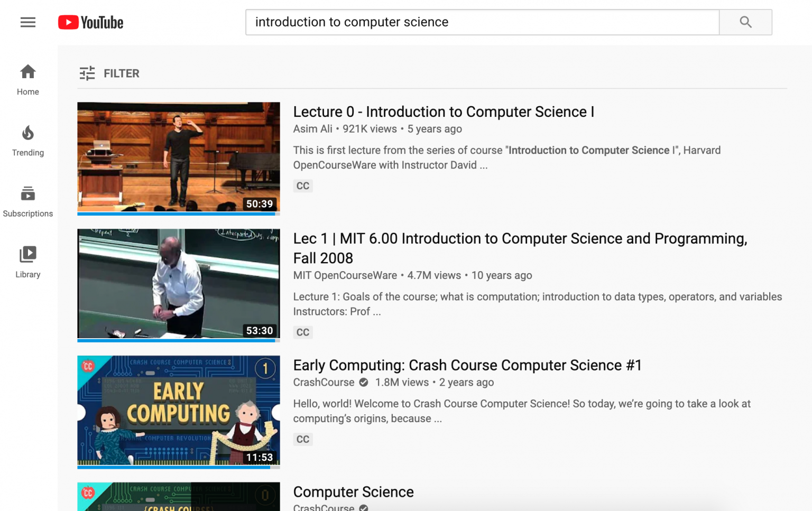The width and height of the screenshot is (812, 511).
Task: Click the YouTube logo
Action: [x=91, y=22]
